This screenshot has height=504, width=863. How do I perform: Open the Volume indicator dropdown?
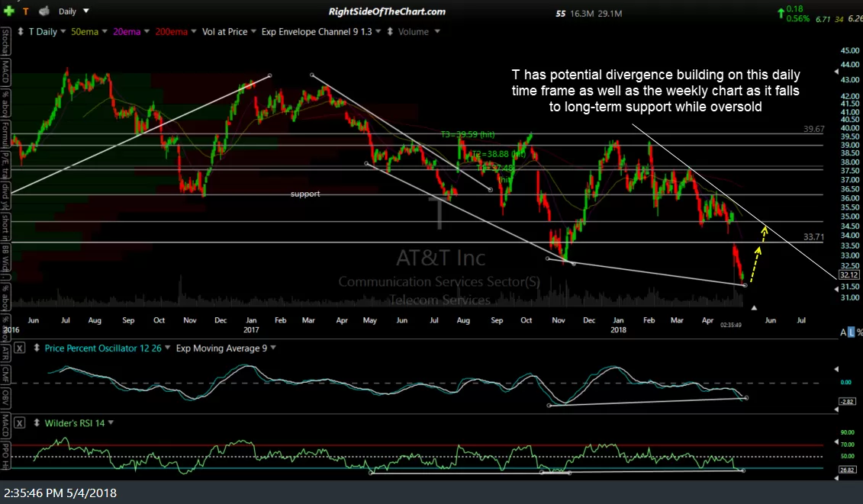tap(437, 32)
